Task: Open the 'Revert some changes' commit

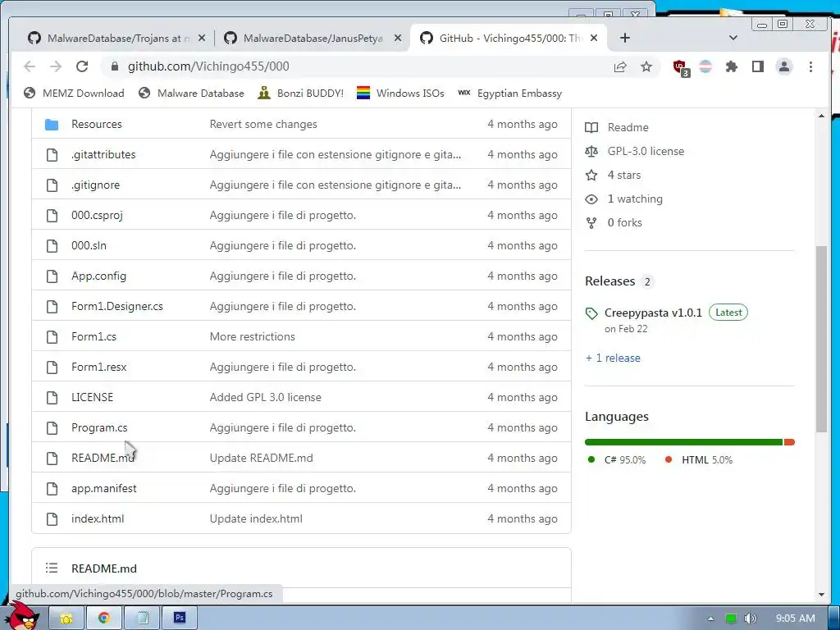Action: click(263, 125)
